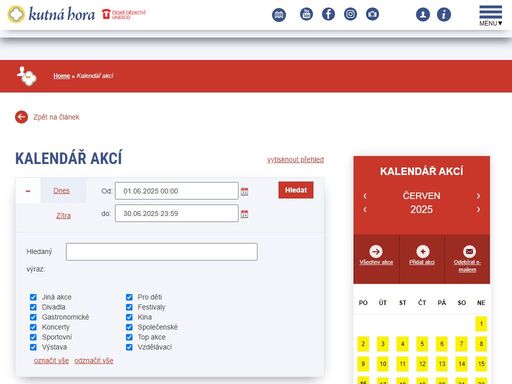The width and height of the screenshot is (512, 384).
Task: Toggle the Pro děti checkbox
Action: tap(129, 297)
